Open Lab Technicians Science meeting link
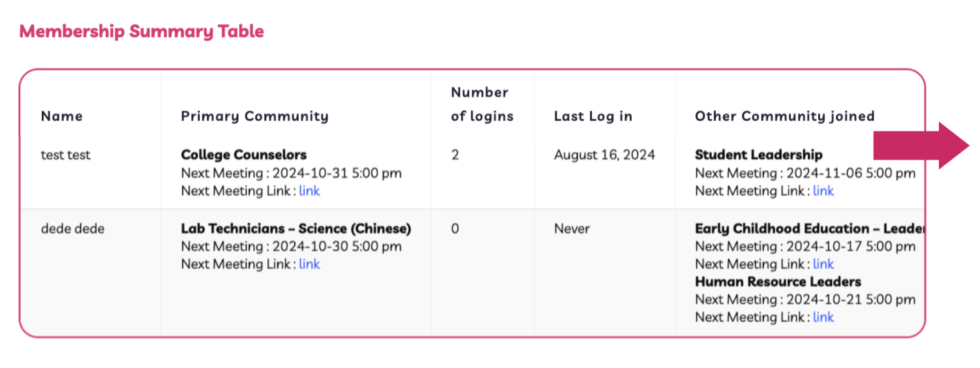The height and width of the screenshot is (368, 980). [309, 264]
